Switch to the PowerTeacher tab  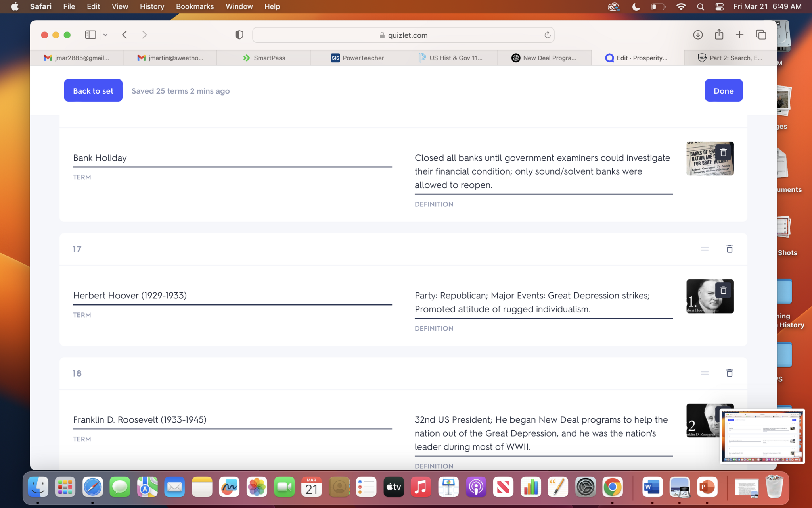click(x=357, y=58)
